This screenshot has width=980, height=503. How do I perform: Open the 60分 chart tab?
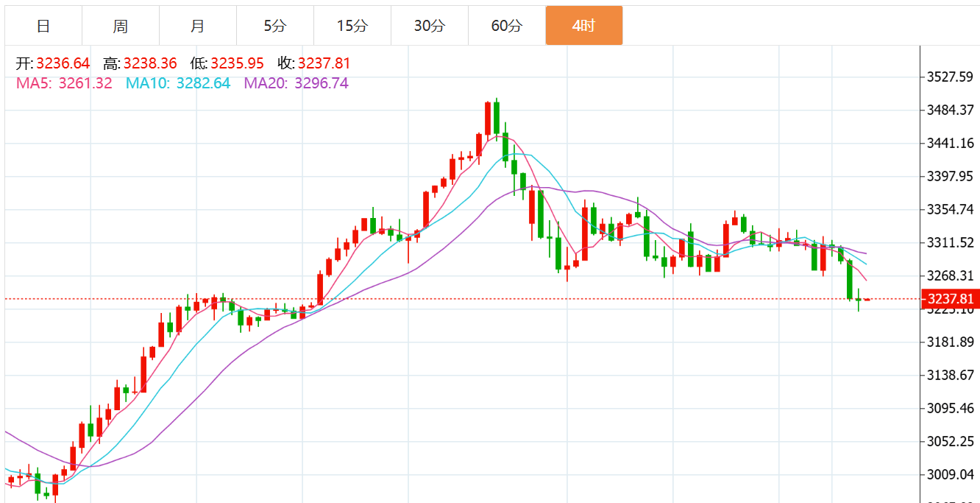tap(507, 26)
